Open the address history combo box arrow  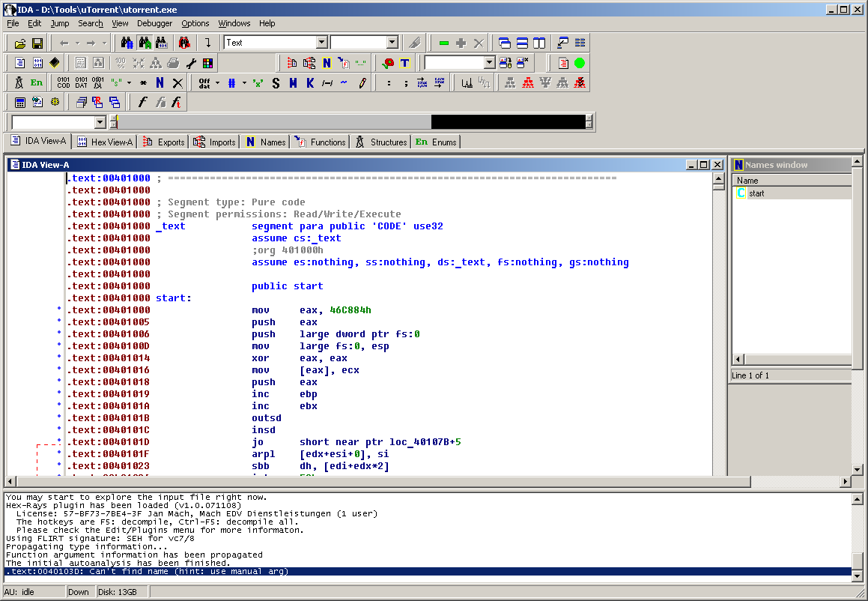pyautogui.click(x=100, y=122)
